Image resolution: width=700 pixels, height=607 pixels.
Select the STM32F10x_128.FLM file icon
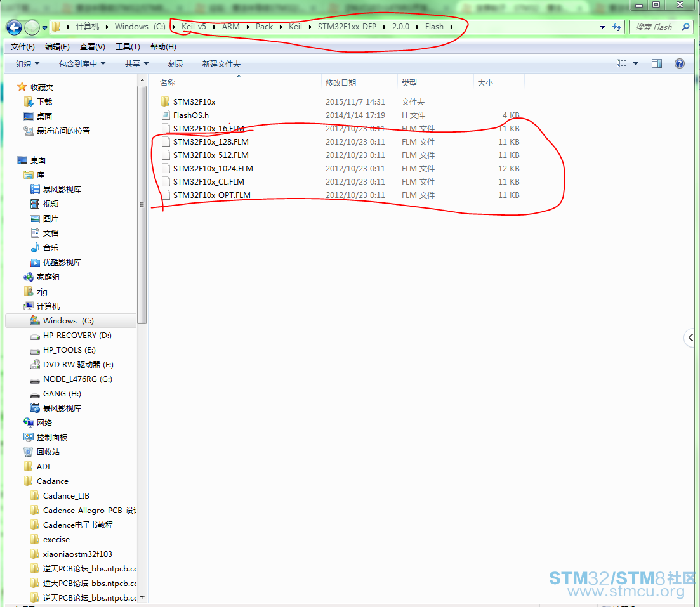click(x=165, y=142)
